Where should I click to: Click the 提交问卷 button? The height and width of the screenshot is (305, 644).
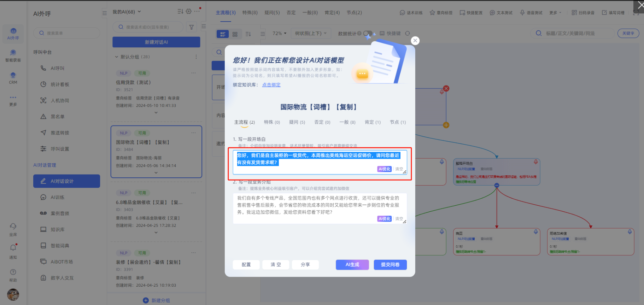[390, 265]
